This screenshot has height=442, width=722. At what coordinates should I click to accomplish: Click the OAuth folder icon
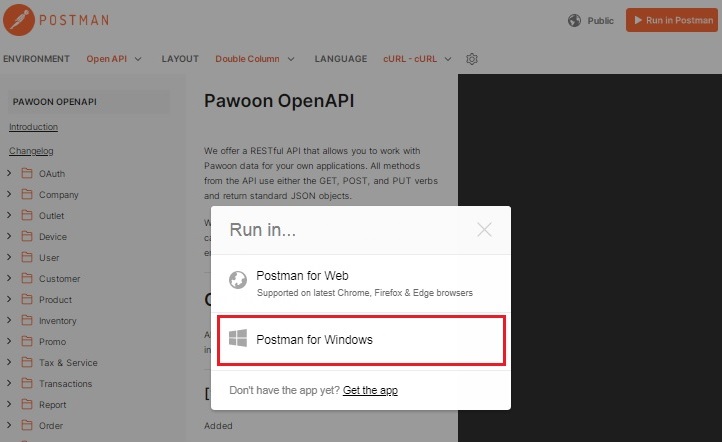pyautogui.click(x=27, y=173)
